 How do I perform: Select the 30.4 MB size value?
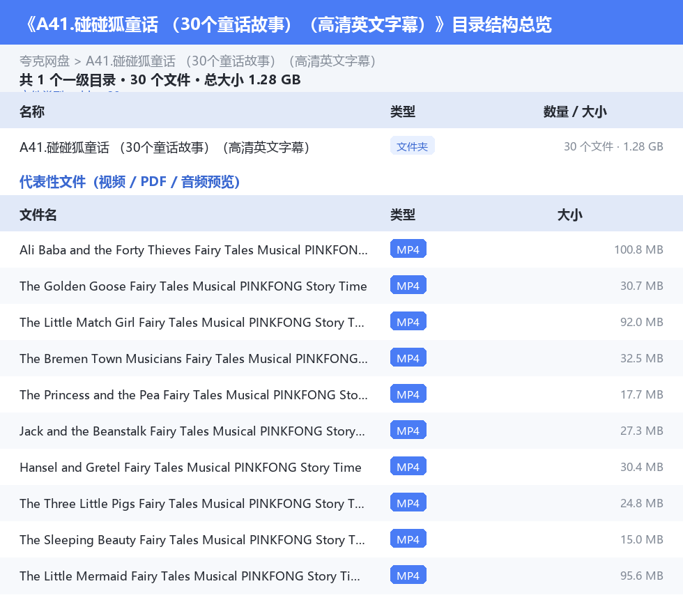(x=642, y=467)
